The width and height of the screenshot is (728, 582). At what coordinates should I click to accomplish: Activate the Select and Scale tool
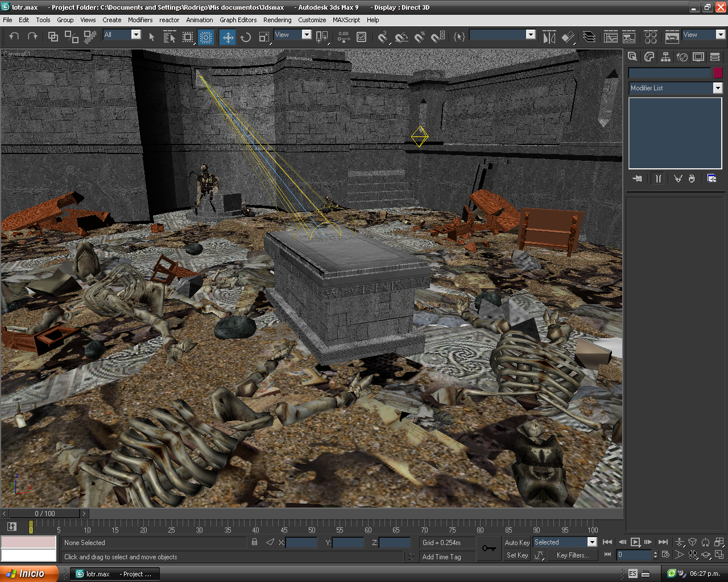264,37
